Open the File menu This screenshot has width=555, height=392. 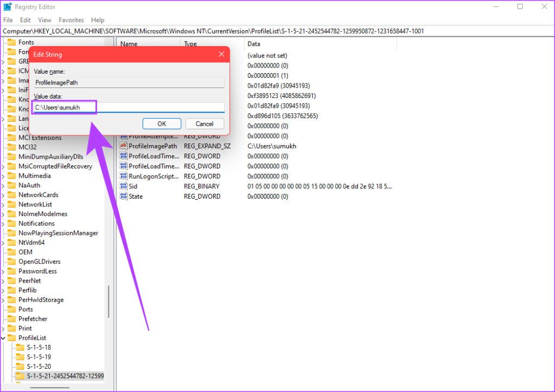click(8, 20)
